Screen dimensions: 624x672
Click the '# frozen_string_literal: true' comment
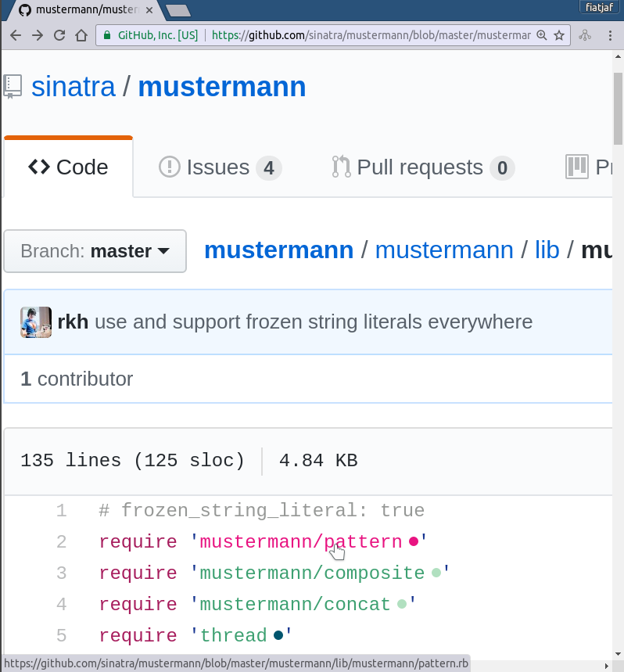pyautogui.click(x=262, y=510)
